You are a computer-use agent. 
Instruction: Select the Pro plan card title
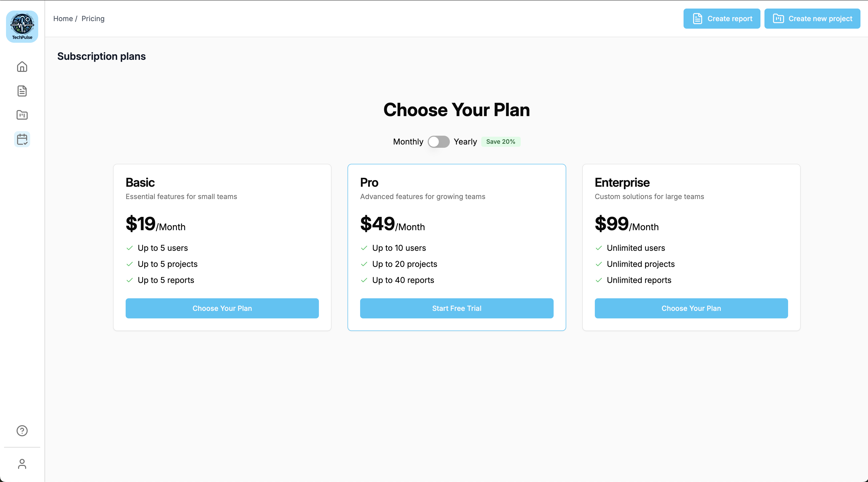(x=369, y=182)
